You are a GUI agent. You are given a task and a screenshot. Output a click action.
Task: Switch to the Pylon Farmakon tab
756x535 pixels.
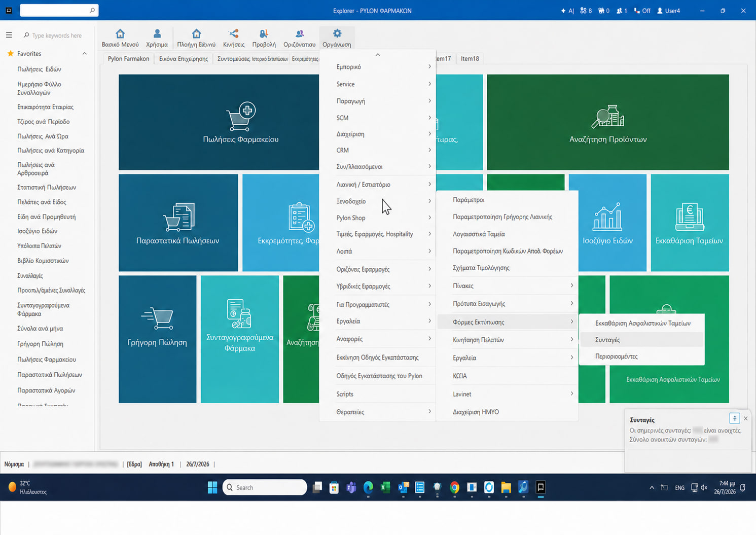(128, 59)
